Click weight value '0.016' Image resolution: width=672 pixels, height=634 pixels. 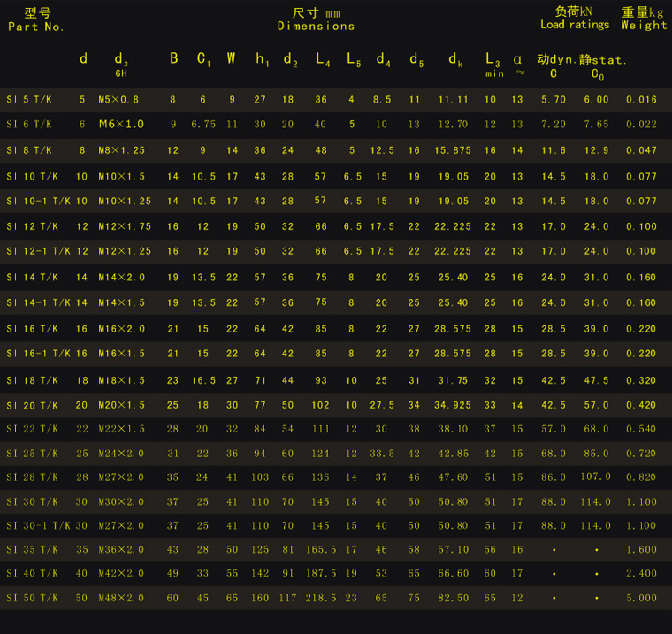tap(641, 100)
